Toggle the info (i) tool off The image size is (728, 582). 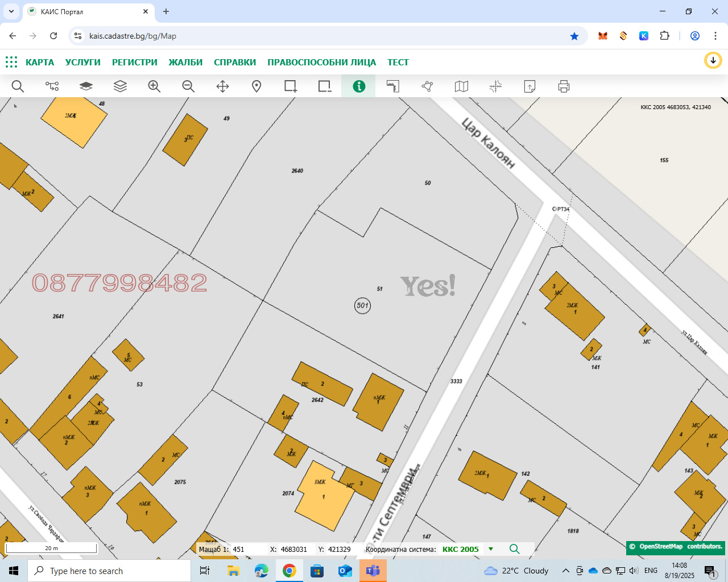pos(358,86)
